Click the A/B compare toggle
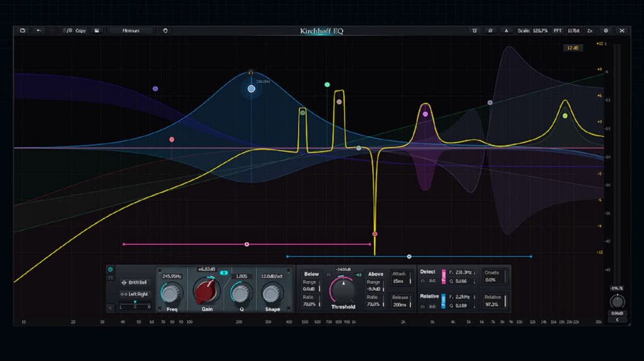This screenshot has width=644, height=361. [x=68, y=30]
